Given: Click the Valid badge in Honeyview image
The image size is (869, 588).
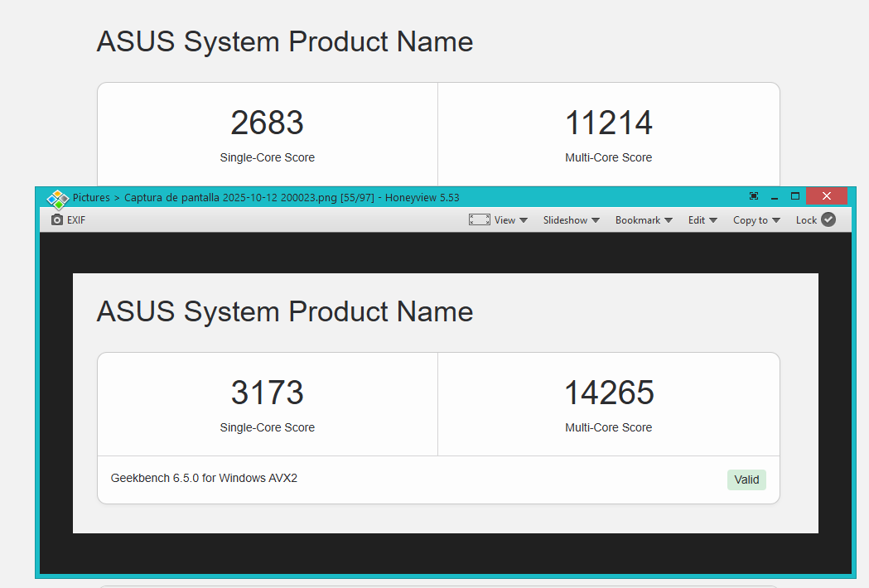Looking at the screenshot, I should coord(746,480).
